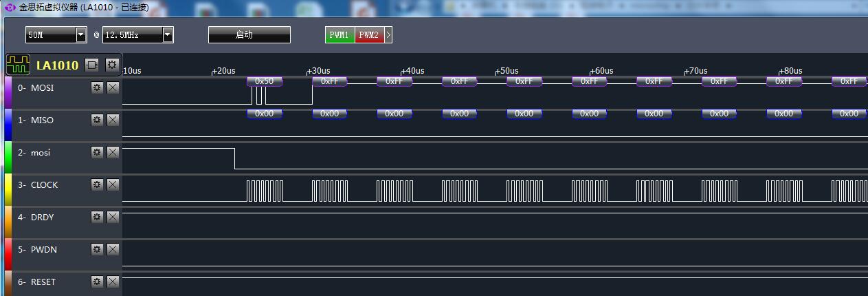Remove the 4- DRDY channel with X
Viewport: 868px width, 296px height.
(x=113, y=217)
